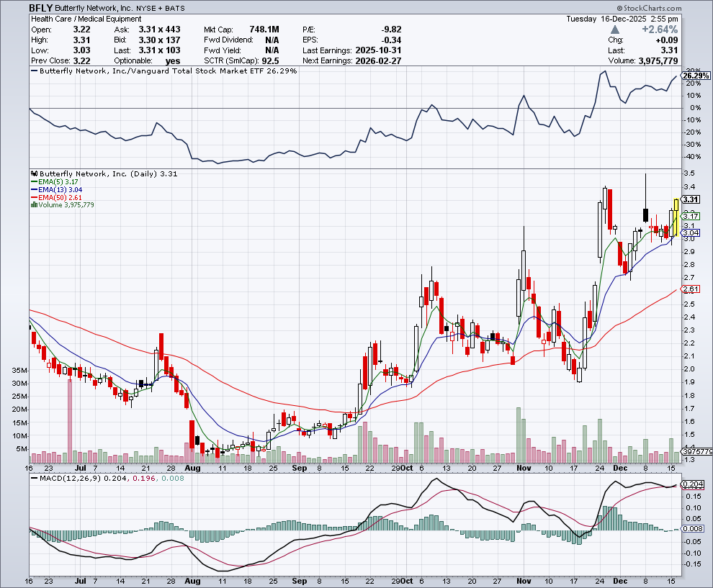Image resolution: width=713 pixels, height=588 pixels.
Task: Click the Prev Close value 3.22
Action: pos(82,61)
